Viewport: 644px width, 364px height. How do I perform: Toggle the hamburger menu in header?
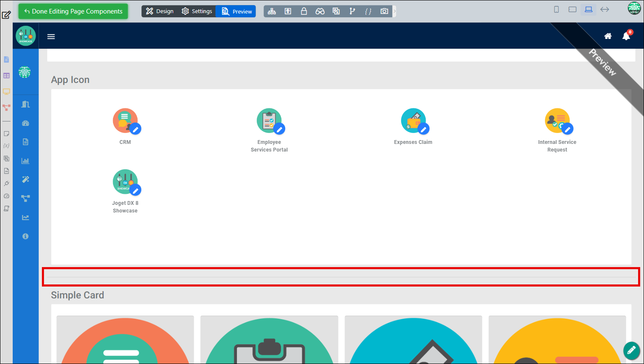coord(51,36)
